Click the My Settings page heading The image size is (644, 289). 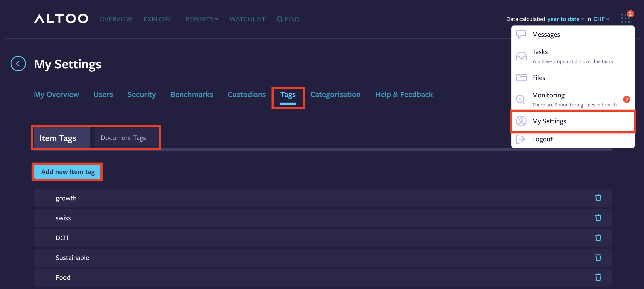point(67,64)
